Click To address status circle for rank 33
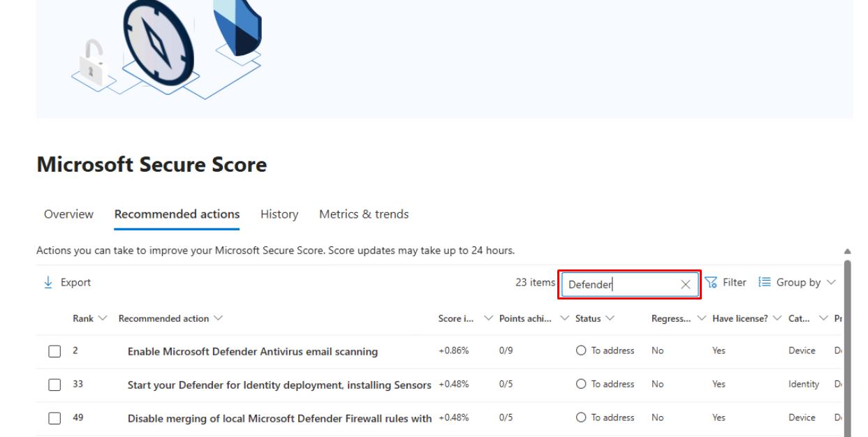Image resolution: width=868 pixels, height=437 pixels. (581, 385)
